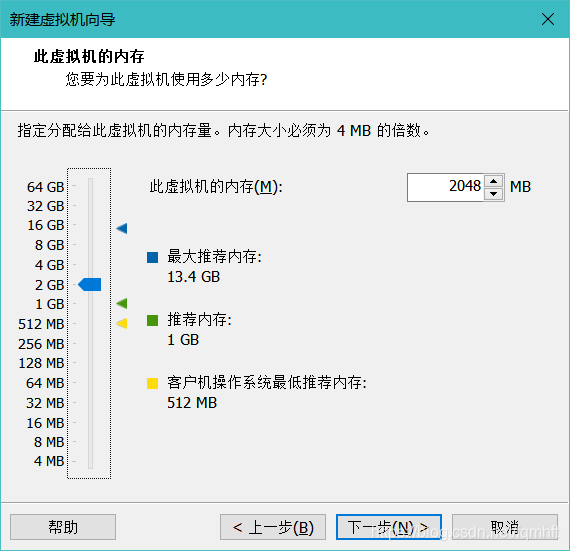Click the 此虚拟机的内存 bold heading
This screenshot has height=551, width=570.
pos(89,57)
